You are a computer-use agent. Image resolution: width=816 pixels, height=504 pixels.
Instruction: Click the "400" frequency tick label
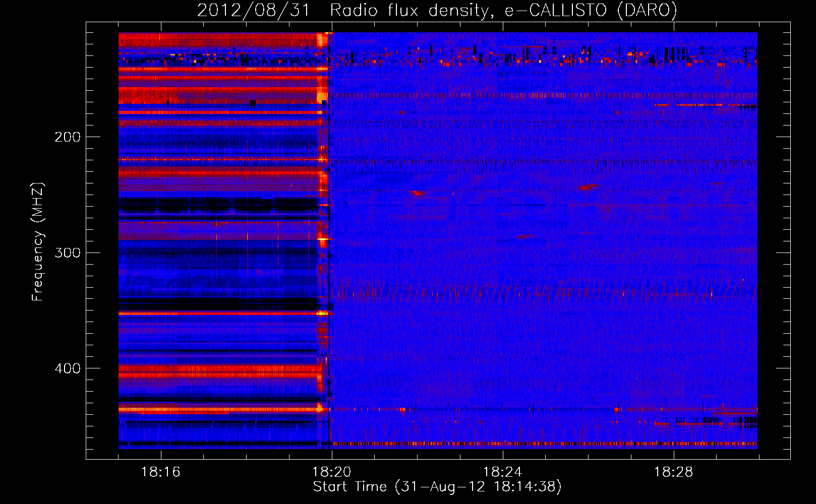tap(68, 368)
